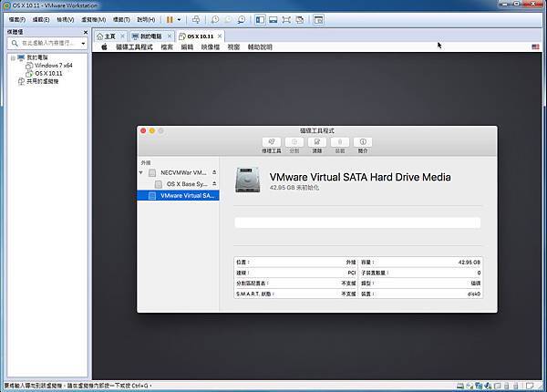Click the take snapshot clock icon
This screenshot has height=392, width=547.
pos(215,20)
